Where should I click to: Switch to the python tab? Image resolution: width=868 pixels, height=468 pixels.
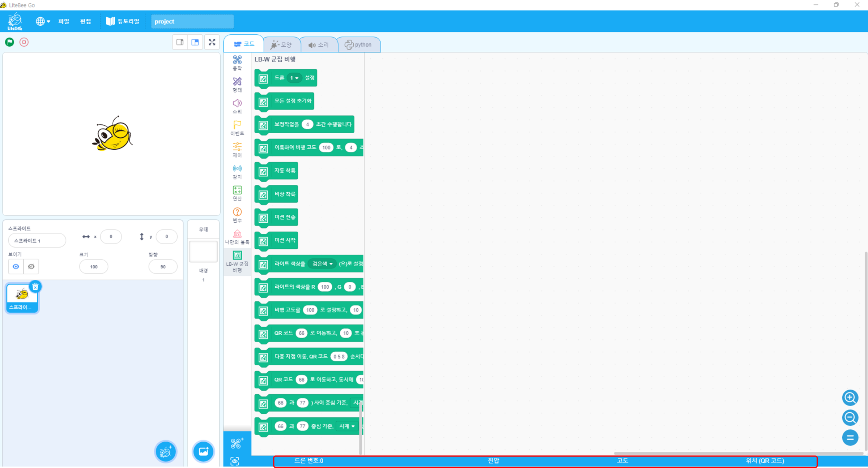point(358,45)
